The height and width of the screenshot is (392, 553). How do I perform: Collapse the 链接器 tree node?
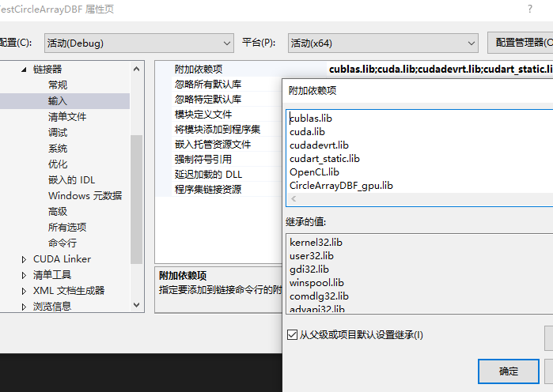click(24, 70)
